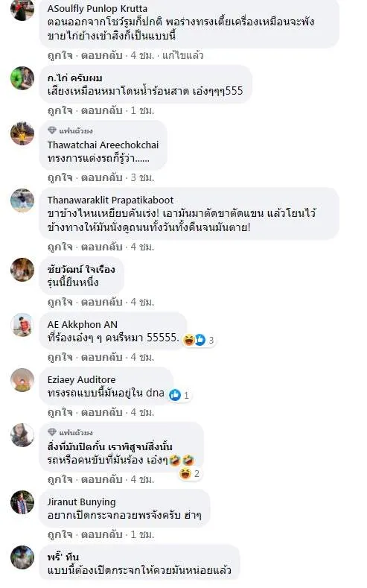Like Thanawaraklit Prapatikaboot's comment via ถูกใจ
Viewport: 367px width, 588px height.
pyautogui.click(x=60, y=247)
